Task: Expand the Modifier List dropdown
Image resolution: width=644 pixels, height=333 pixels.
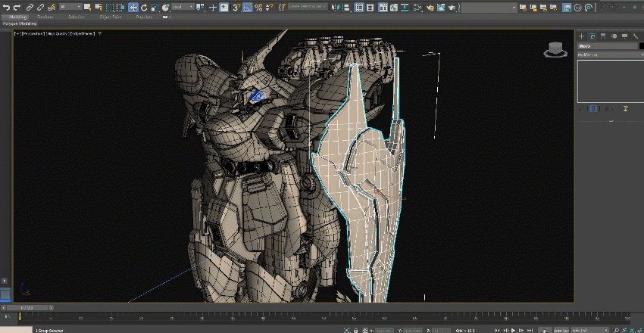Action: [x=609, y=54]
